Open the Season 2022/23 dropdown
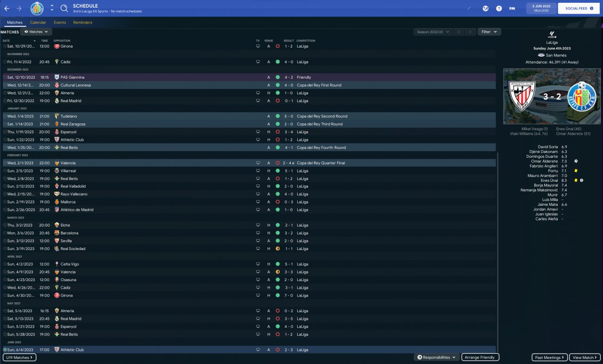 pyautogui.click(x=433, y=32)
